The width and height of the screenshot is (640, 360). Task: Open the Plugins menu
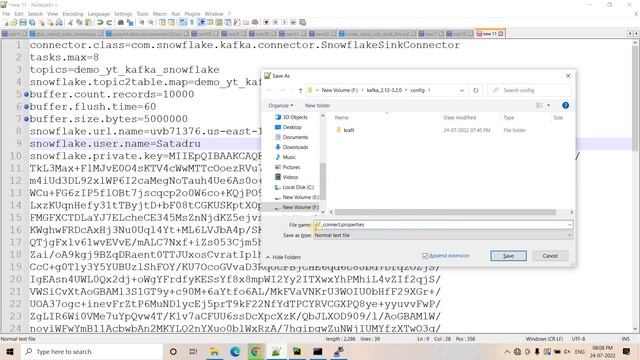[192, 14]
